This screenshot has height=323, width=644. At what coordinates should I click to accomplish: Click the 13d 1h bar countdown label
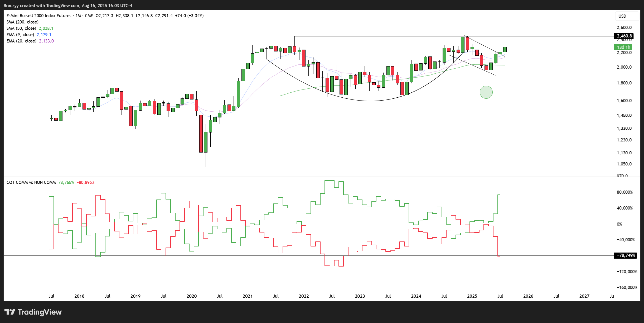click(623, 47)
